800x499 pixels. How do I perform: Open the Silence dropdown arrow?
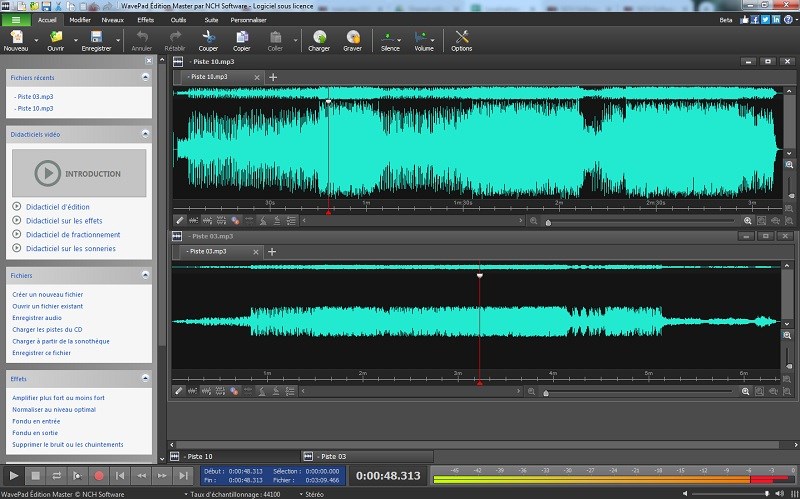(x=399, y=40)
